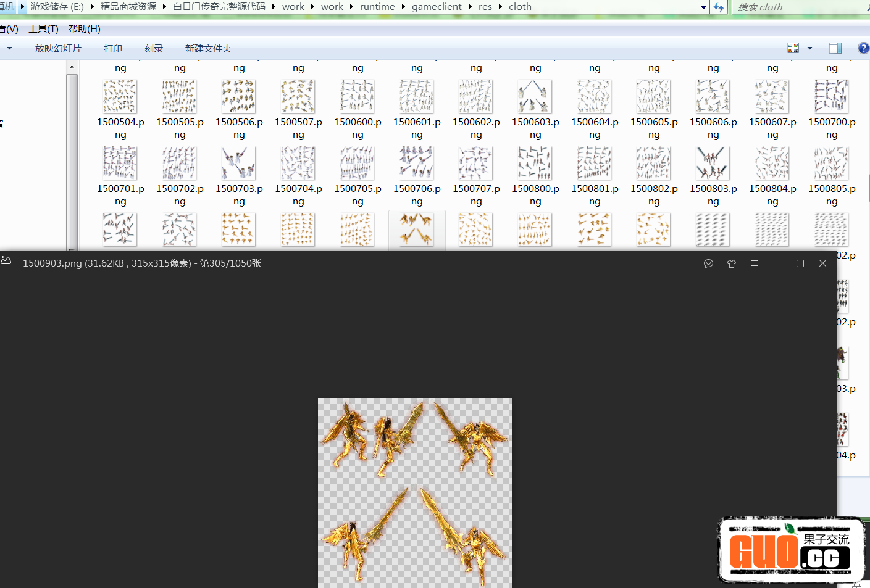The image size is (870, 588).
Task: Open the image viewer hamburger menu
Action: point(755,263)
